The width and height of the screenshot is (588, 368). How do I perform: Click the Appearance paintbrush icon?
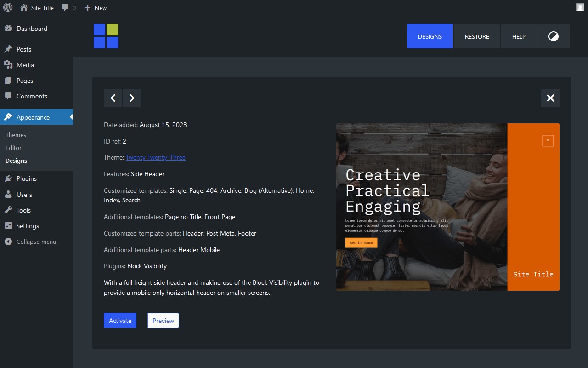pyautogui.click(x=8, y=117)
